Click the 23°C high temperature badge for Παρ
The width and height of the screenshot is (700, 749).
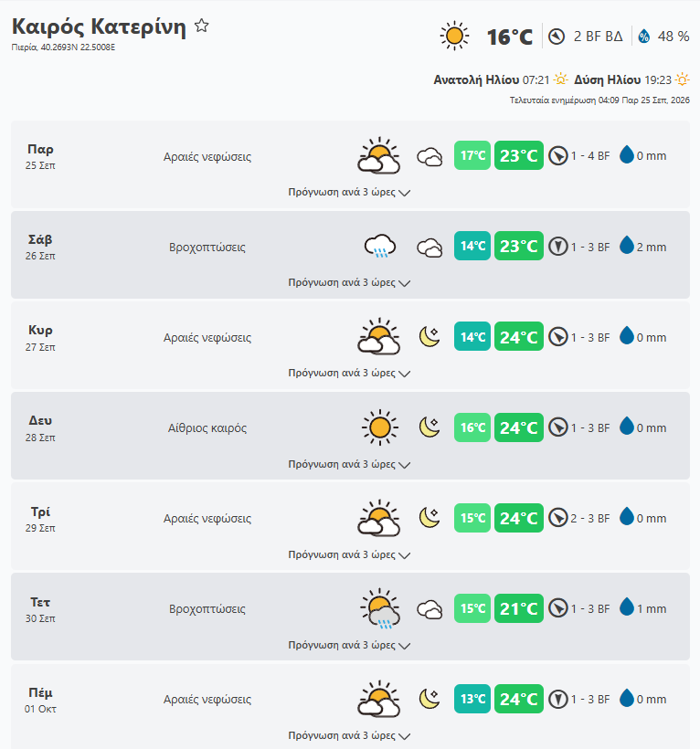tap(519, 155)
